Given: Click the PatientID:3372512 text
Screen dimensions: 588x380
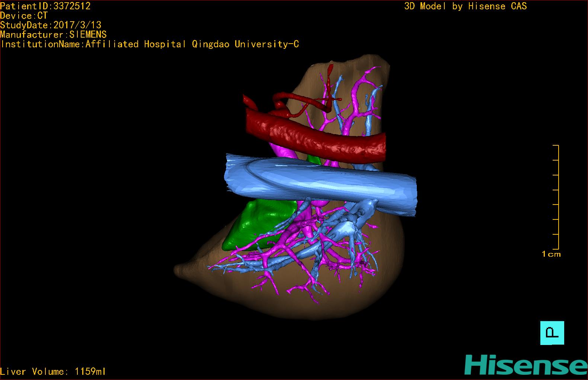Looking at the screenshot, I should (45, 6).
